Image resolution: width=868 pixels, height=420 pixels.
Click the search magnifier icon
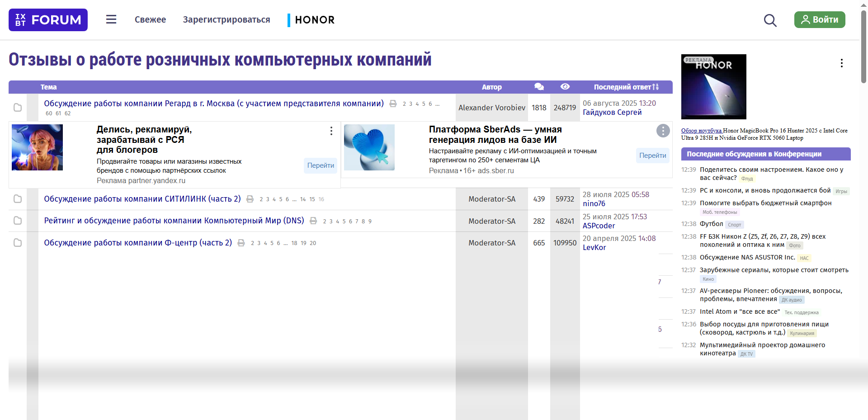(x=770, y=20)
